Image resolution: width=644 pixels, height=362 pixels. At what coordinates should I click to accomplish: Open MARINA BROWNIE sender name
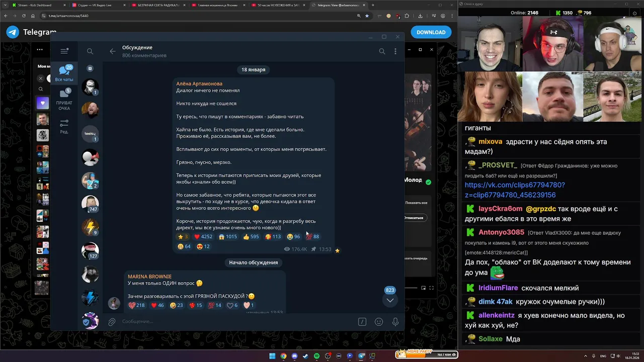coord(149,277)
